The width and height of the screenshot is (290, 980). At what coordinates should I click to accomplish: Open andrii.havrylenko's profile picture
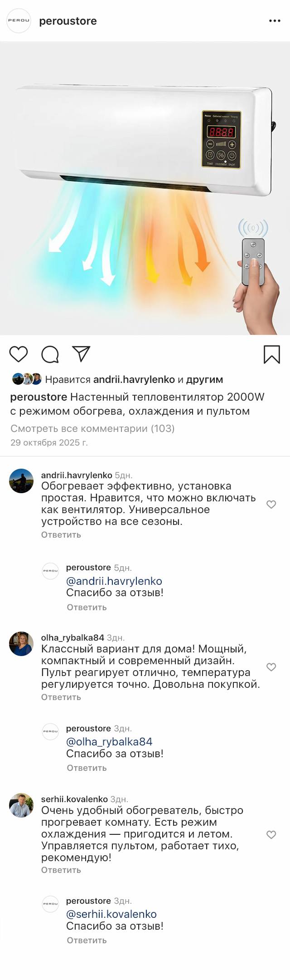[21, 481]
